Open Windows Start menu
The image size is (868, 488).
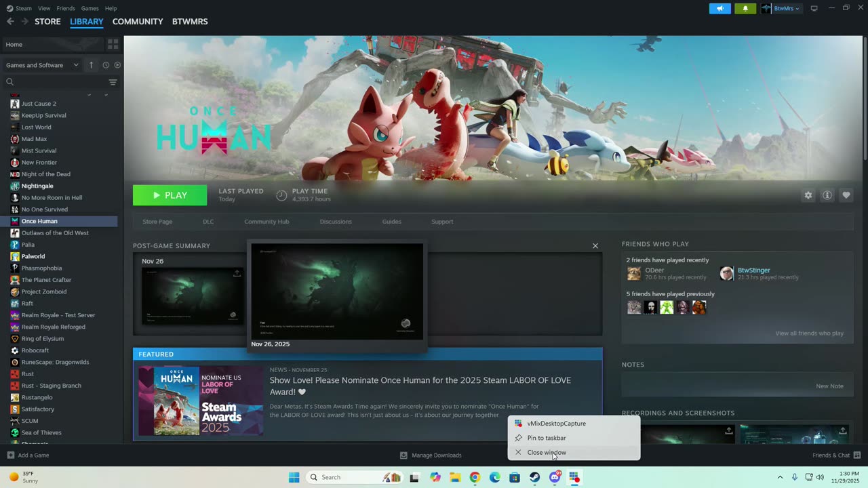coord(294,477)
